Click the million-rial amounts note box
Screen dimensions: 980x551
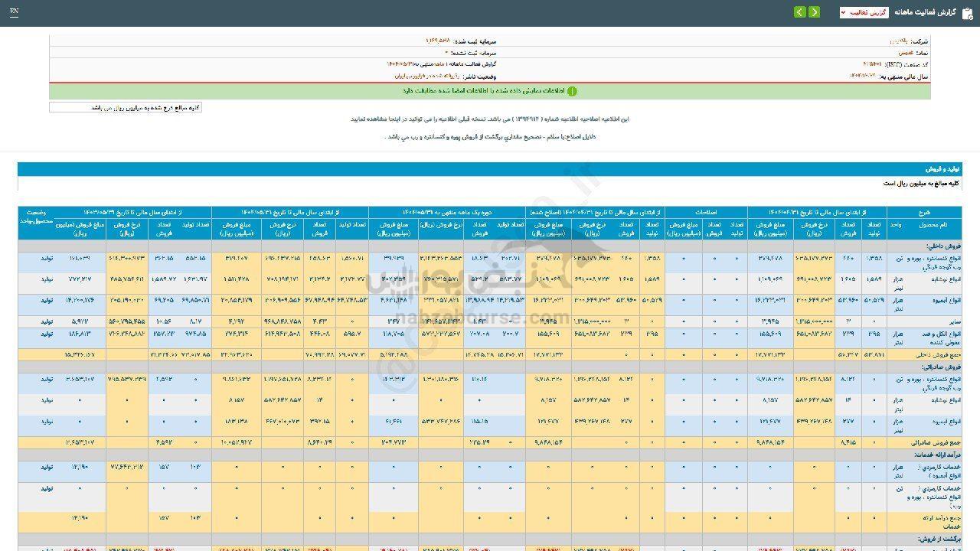point(126,108)
